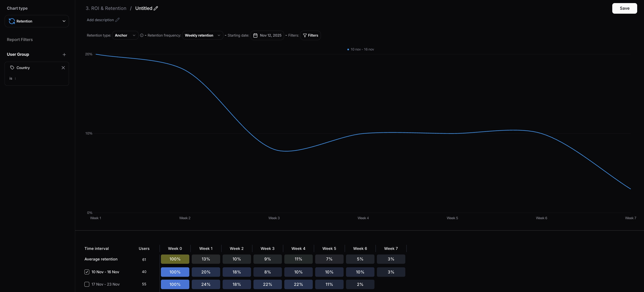The width and height of the screenshot is (644, 292).
Task: Add a new User Group with plus icon
Action: (64, 54)
